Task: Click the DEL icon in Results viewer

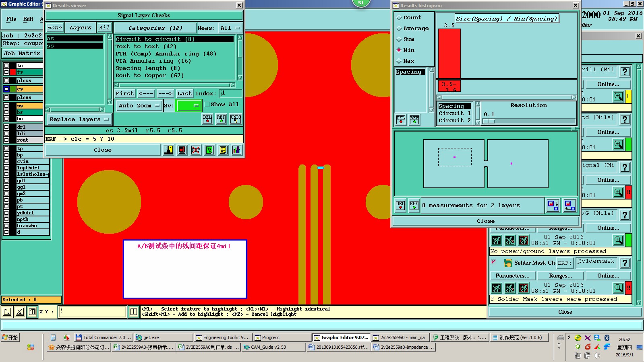Action: (x=207, y=119)
